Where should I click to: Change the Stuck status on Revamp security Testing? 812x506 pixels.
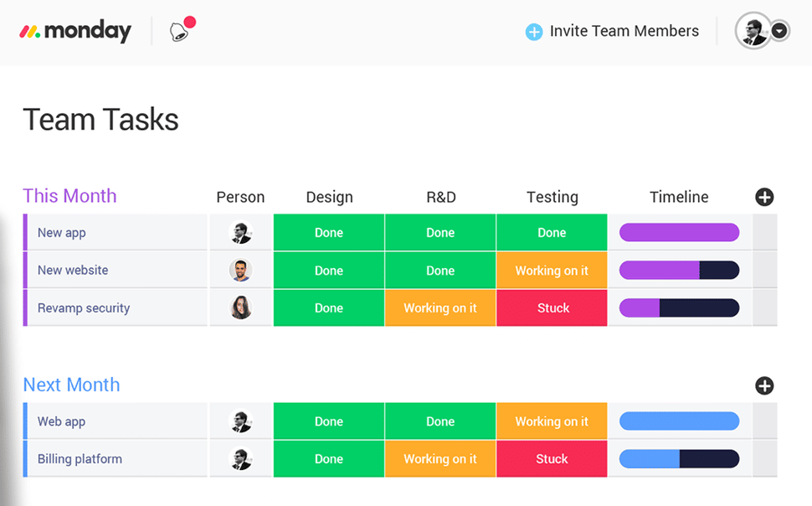pyautogui.click(x=552, y=307)
